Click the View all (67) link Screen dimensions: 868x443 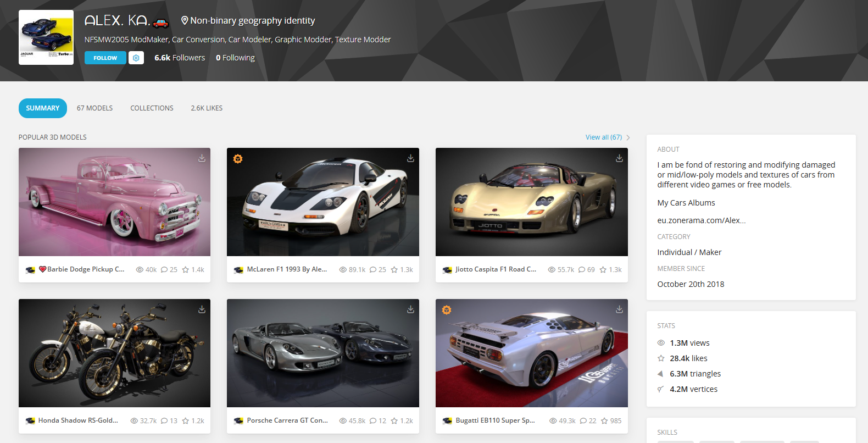[x=604, y=137]
